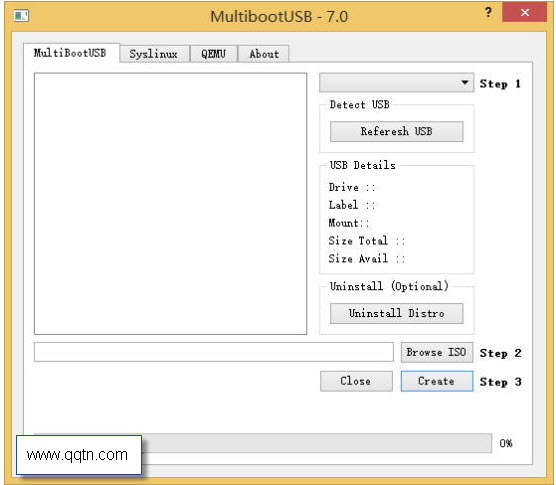
Task: Click the 'USB Details' group title
Action: coord(362,165)
